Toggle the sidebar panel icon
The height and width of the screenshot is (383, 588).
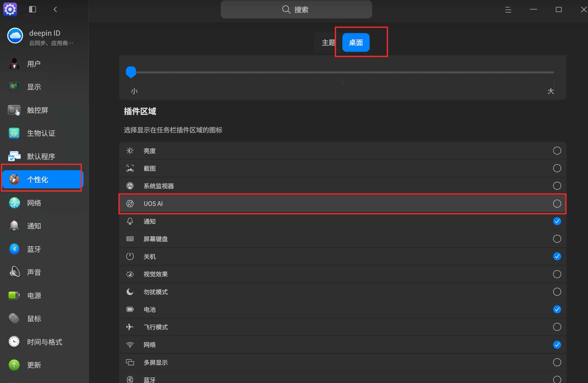[x=33, y=10]
